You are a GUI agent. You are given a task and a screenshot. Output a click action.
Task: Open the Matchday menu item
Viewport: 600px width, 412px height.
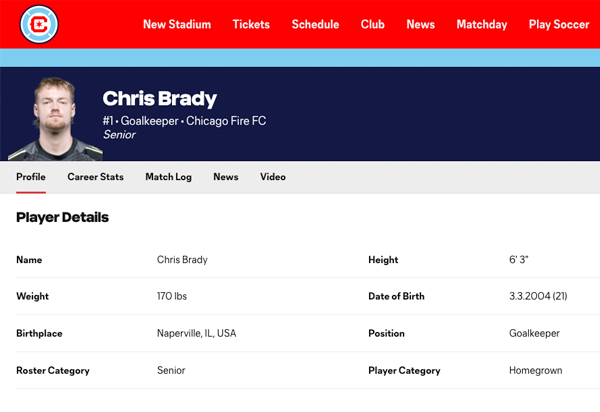coord(481,24)
